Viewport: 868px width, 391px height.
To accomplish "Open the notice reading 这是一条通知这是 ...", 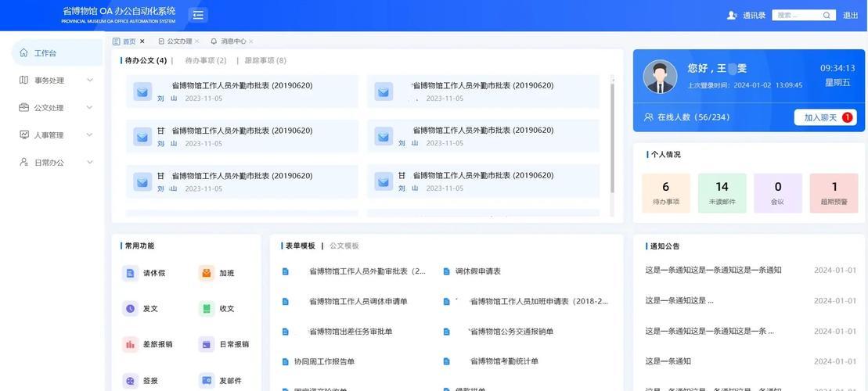I will click(679, 301).
